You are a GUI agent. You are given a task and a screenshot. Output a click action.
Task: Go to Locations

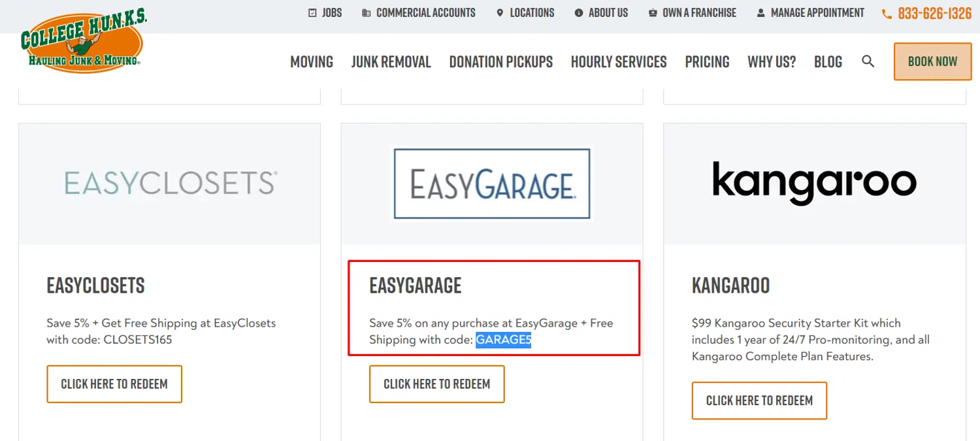point(532,12)
